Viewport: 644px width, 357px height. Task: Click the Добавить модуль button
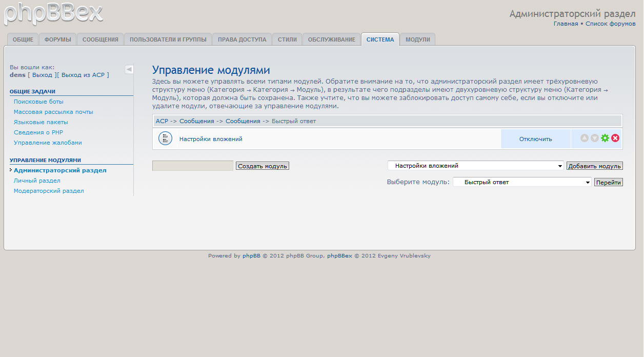coord(594,166)
